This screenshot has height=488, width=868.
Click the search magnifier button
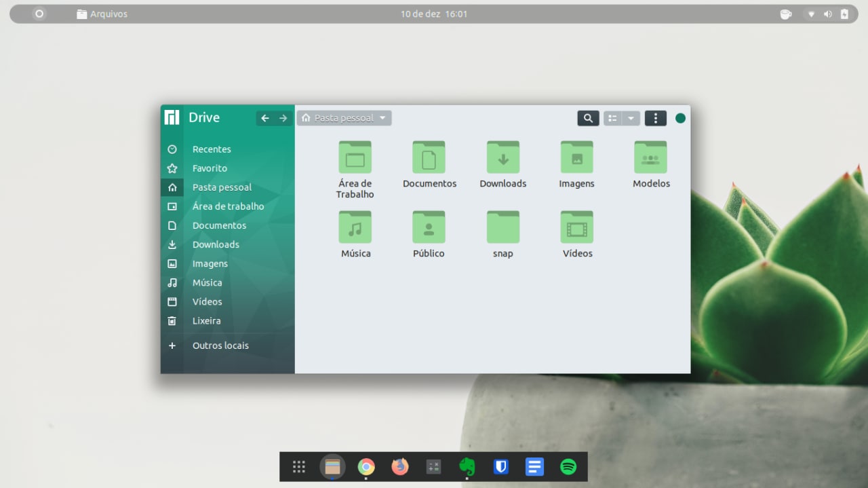(588, 118)
